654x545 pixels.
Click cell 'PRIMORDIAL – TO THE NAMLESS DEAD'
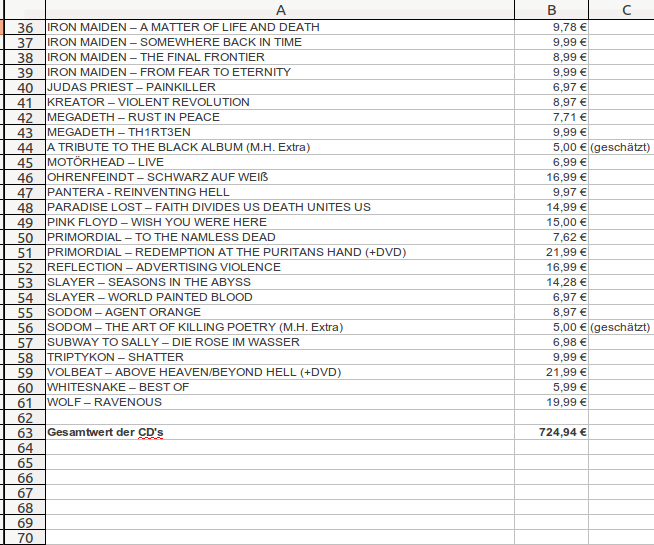(x=280, y=238)
